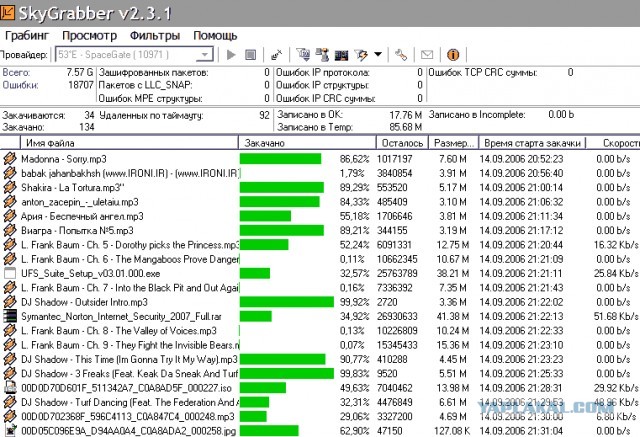Click the size value 41.38 M

coord(453,316)
